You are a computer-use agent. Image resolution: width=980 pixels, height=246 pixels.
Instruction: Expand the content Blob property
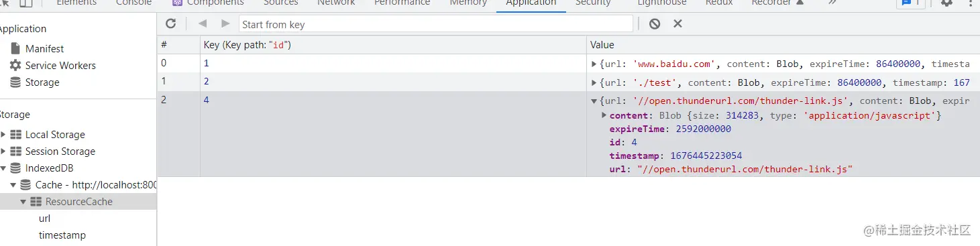point(605,115)
